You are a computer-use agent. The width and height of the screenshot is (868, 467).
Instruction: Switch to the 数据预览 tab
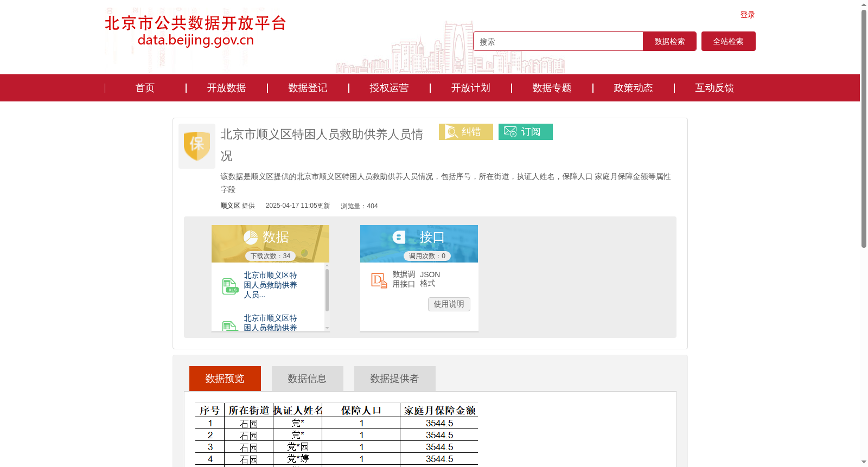point(225,379)
